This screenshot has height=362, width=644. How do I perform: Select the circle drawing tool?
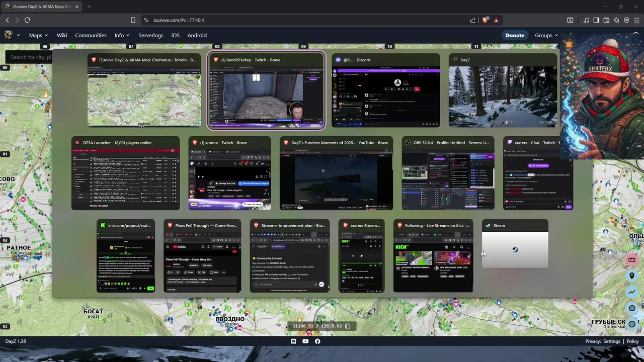(x=632, y=324)
